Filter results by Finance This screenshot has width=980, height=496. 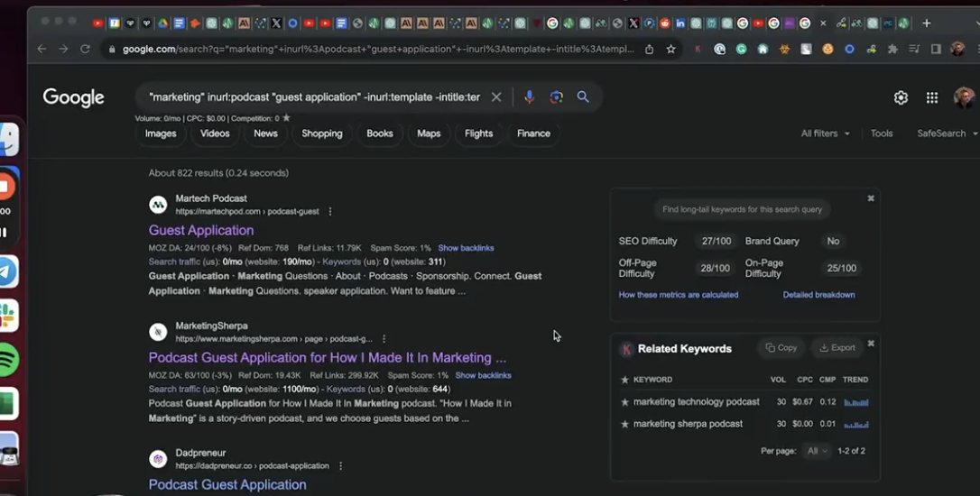pyautogui.click(x=533, y=133)
